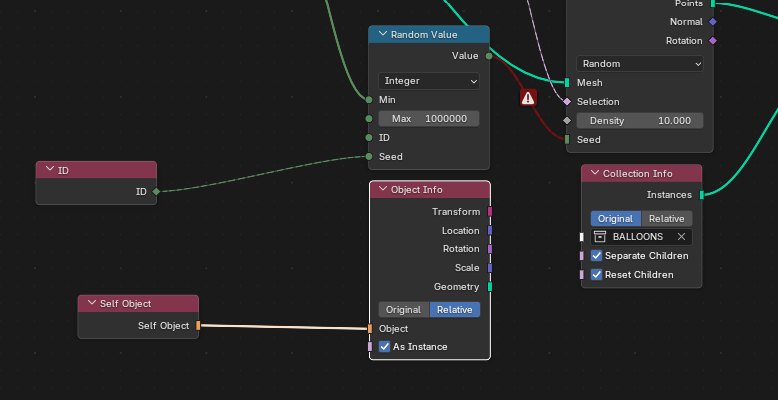Click the Transform output socket

490,212
